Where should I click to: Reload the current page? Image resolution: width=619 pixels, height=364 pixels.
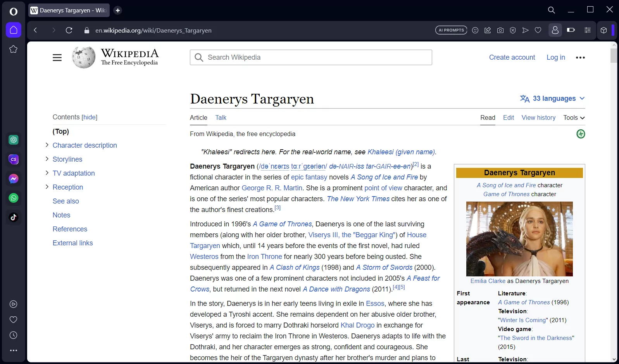[69, 30]
